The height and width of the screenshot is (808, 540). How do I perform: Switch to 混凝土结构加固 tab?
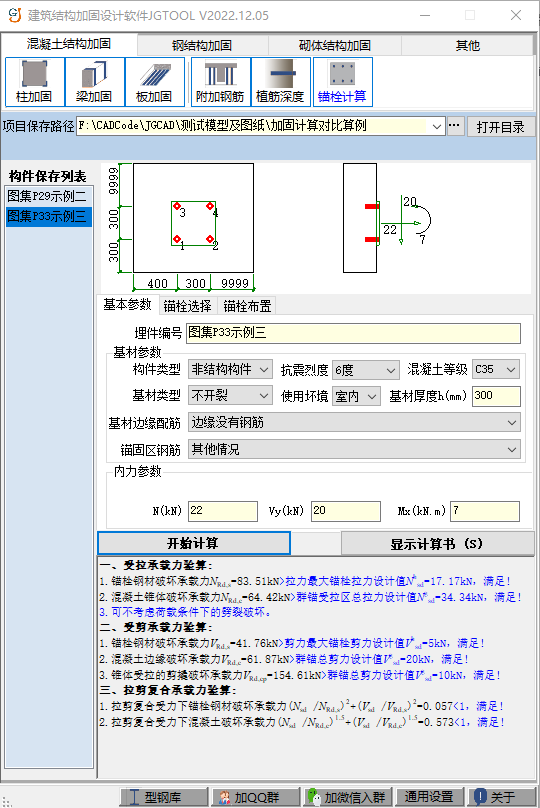click(x=69, y=44)
